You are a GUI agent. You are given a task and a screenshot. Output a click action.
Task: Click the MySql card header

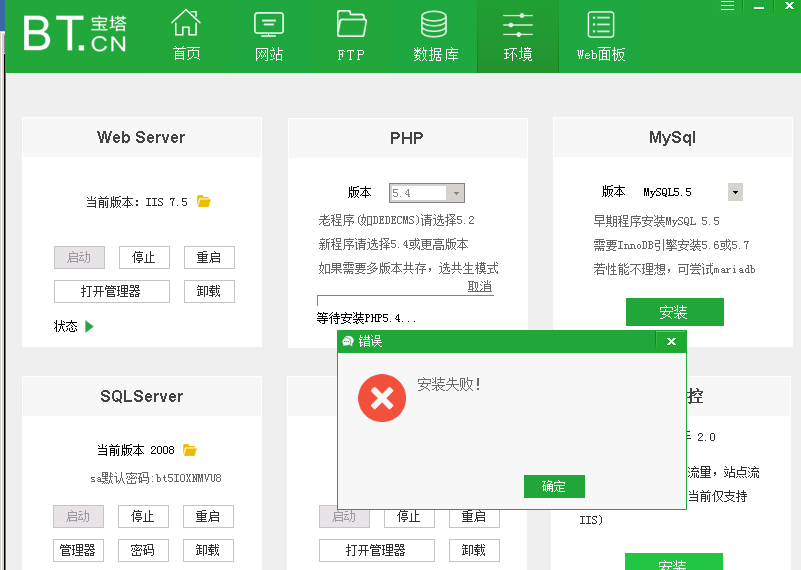(x=673, y=137)
